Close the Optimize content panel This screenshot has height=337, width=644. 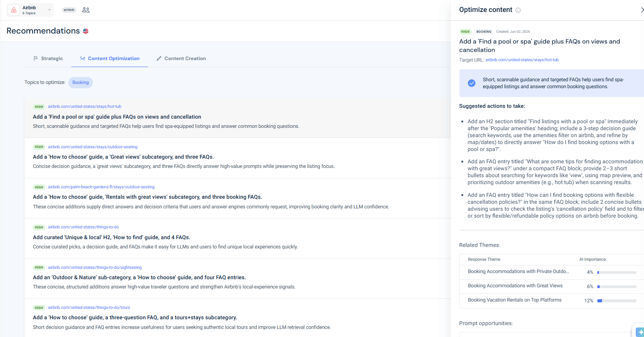pos(642,10)
